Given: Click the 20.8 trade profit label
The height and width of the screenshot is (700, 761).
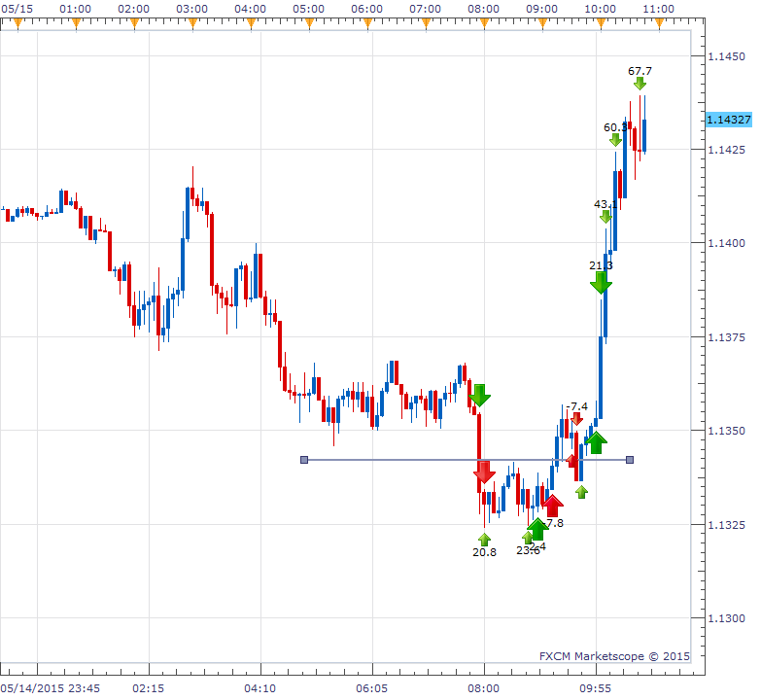Looking at the screenshot, I should (484, 552).
